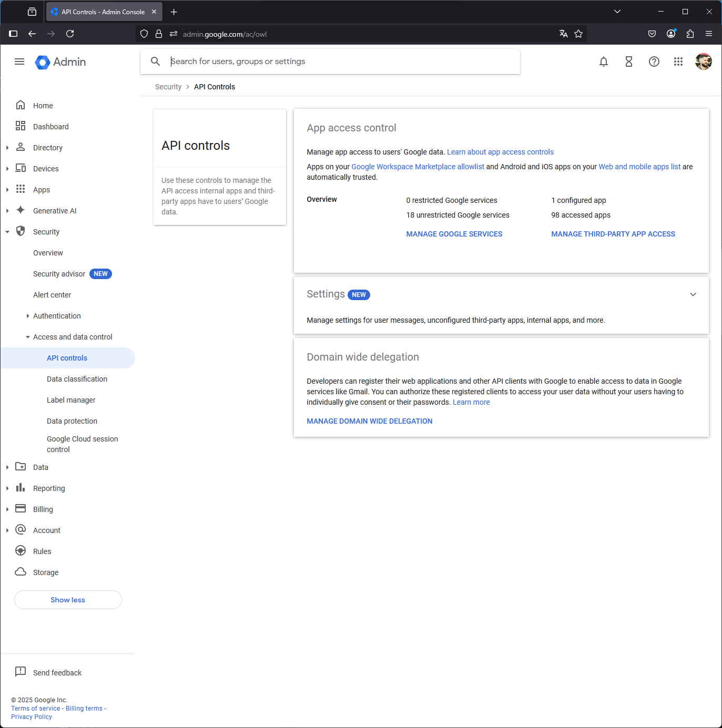Expand the Devices section arrow
The width and height of the screenshot is (722, 728).
(7, 169)
